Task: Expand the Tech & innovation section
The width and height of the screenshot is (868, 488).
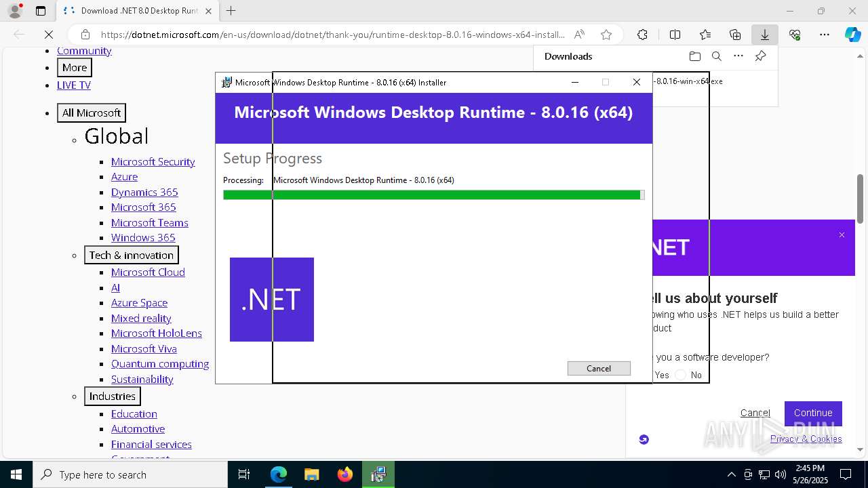Action: 132,255
